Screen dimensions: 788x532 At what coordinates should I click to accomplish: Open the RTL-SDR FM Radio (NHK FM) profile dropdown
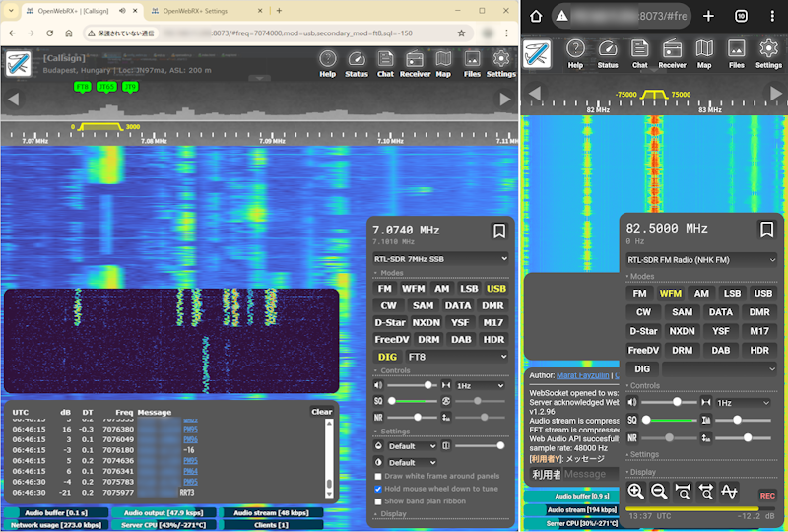point(701,260)
